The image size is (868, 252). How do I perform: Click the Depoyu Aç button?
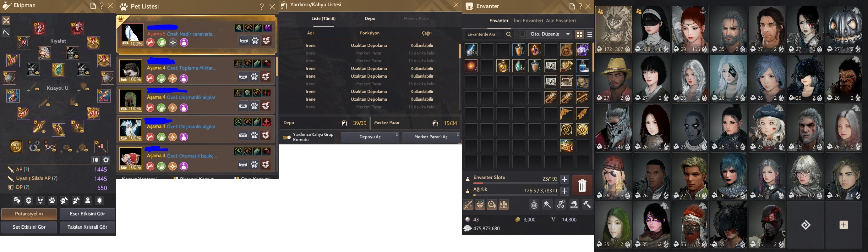tap(370, 137)
